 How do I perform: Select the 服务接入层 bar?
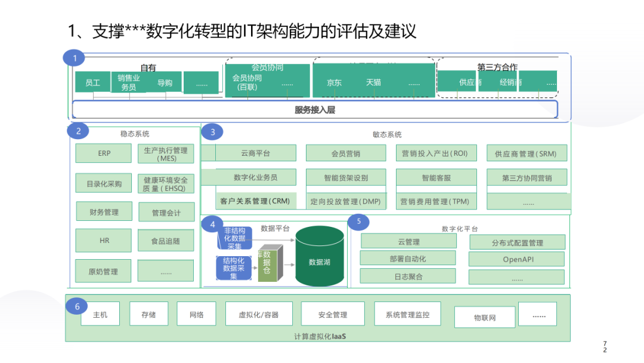pyautogui.click(x=315, y=110)
